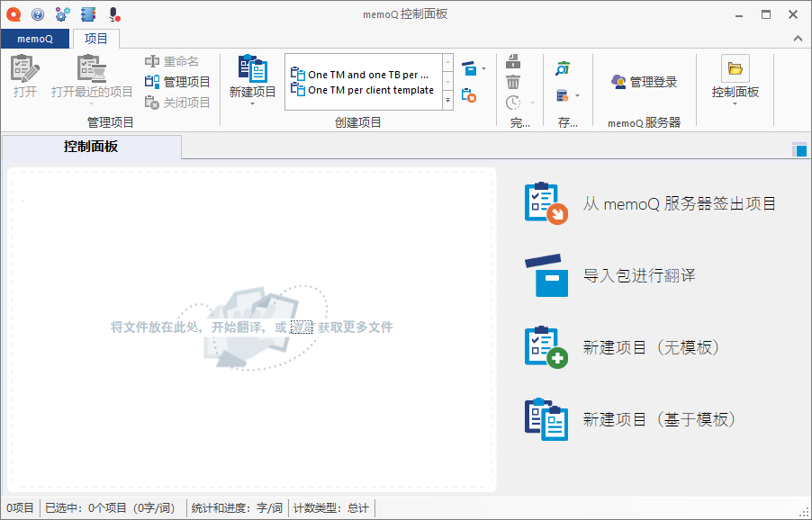Click 从 memoQ 服务器签出项目 icon
This screenshot has width=812, height=520.
[546, 203]
